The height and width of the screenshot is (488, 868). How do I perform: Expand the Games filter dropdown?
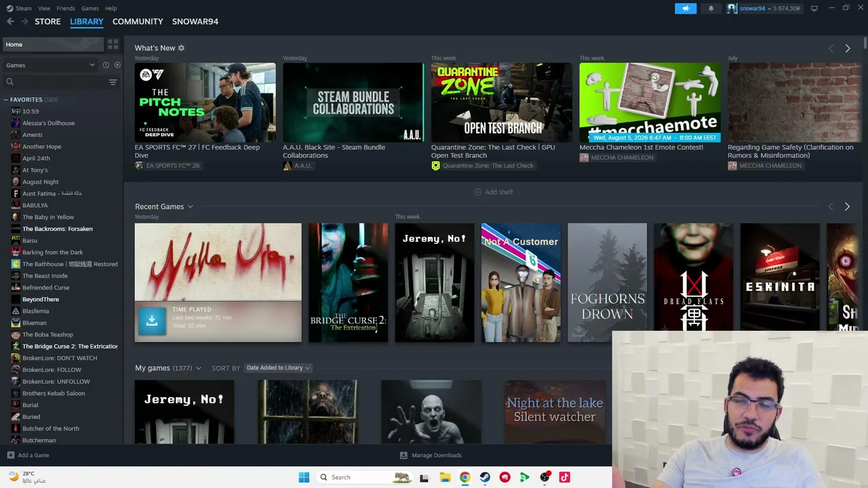50,65
